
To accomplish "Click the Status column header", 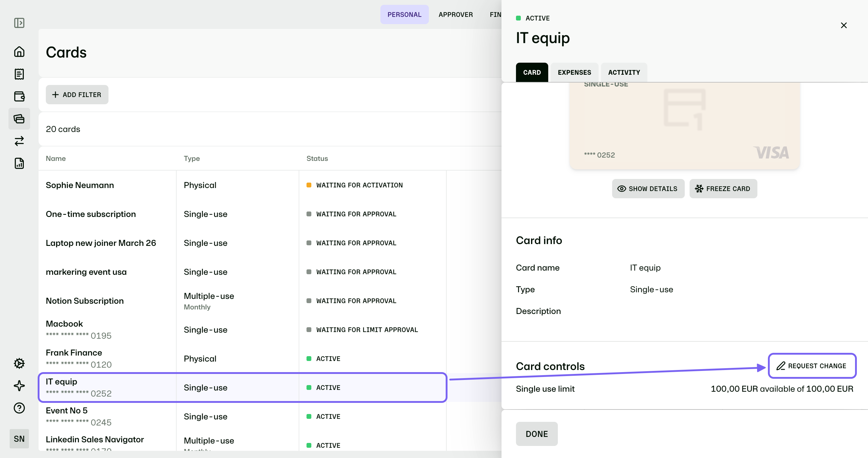I will tap(317, 158).
